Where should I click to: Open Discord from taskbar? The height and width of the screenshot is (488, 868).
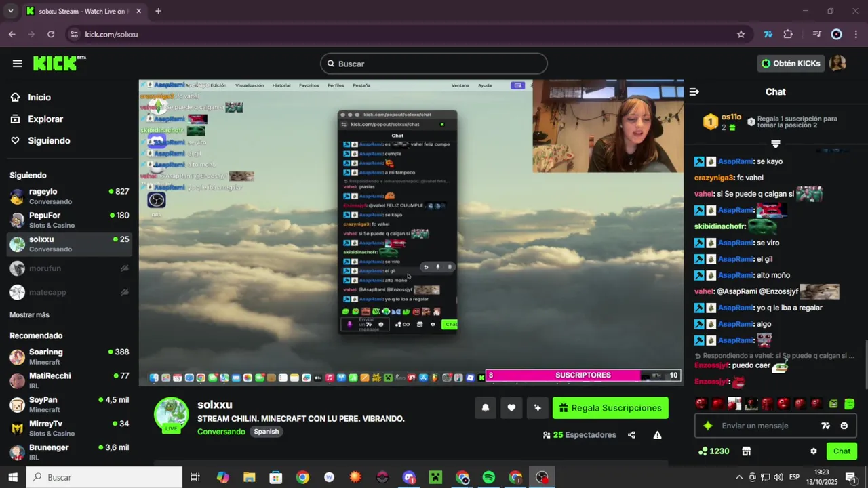409,477
